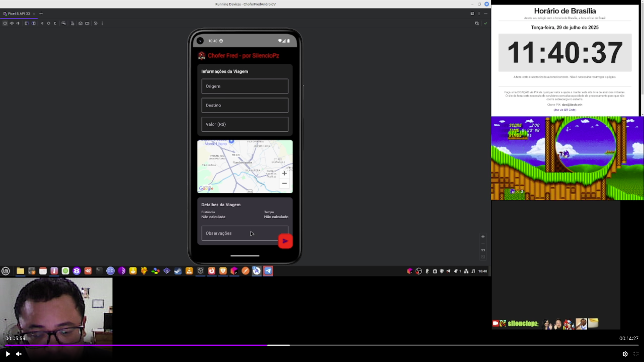644x362 pixels.
Task: Click the Valor (R$) input field
Action: click(245, 124)
